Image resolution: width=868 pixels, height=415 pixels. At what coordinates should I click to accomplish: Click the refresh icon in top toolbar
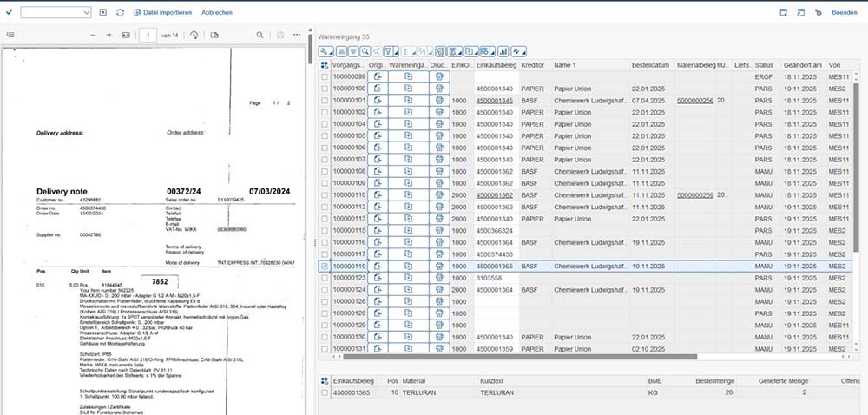click(x=120, y=12)
